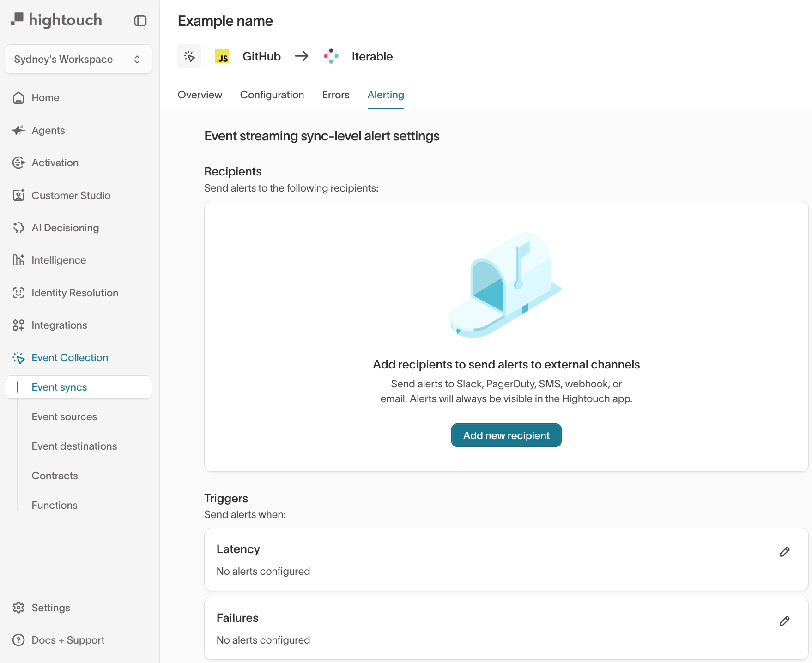Select the Home icon in sidebar
The height and width of the screenshot is (663, 812).
point(18,97)
